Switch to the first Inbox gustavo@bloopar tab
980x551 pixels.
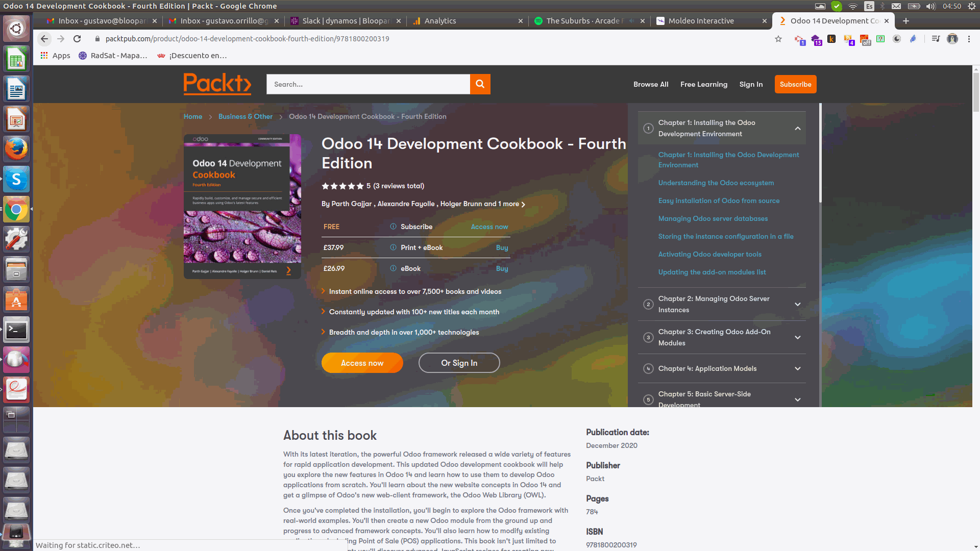101,21
